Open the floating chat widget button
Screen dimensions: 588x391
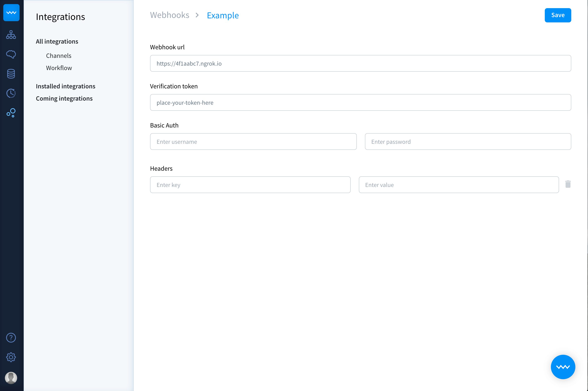tap(563, 367)
